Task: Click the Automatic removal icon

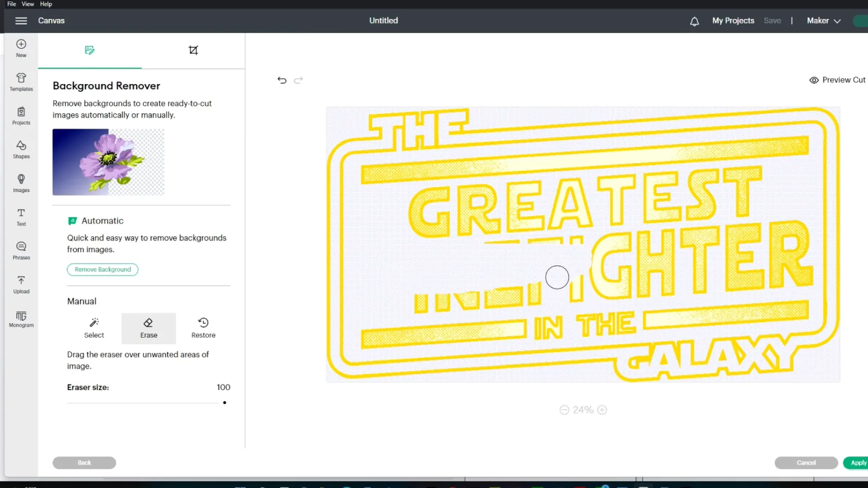Action: (x=72, y=221)
